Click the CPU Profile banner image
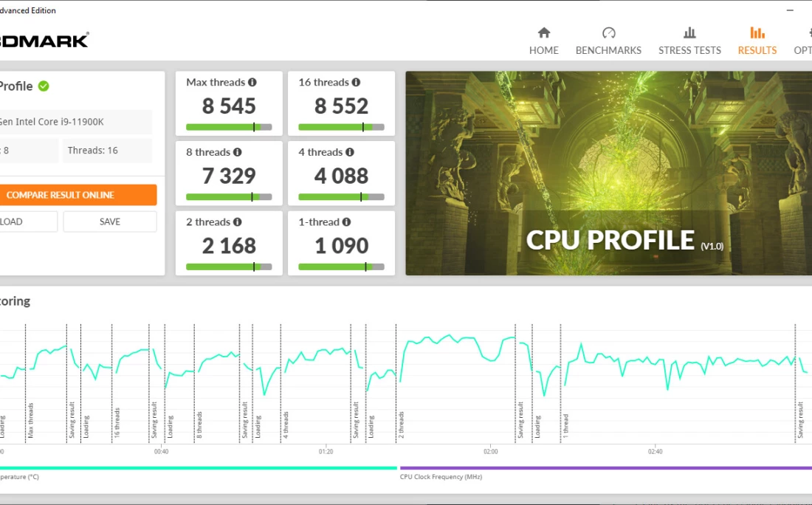 (608, 173)
